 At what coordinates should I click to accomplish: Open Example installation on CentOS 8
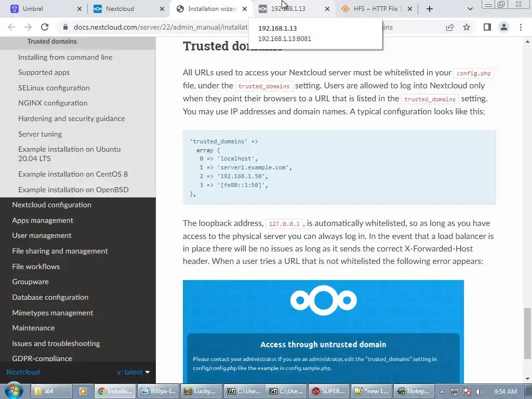point(73,174)
